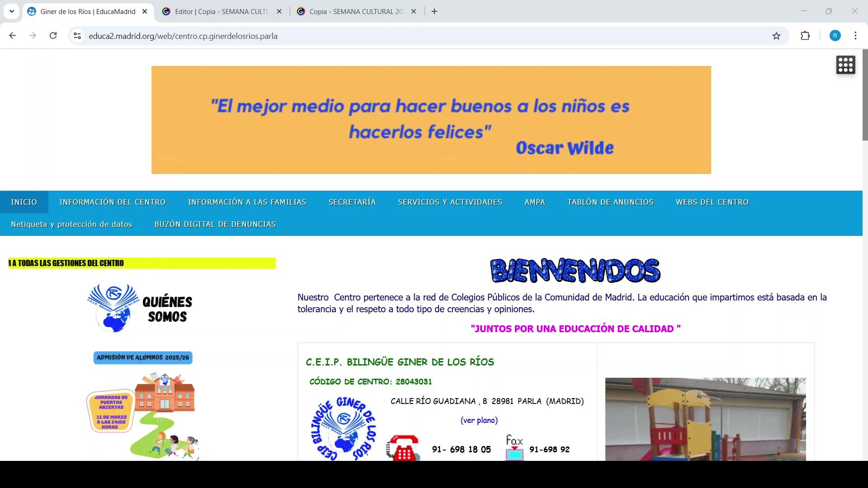Click the red telephone icon
Viewport: 868px width, 488px height.
coord(403,447)
